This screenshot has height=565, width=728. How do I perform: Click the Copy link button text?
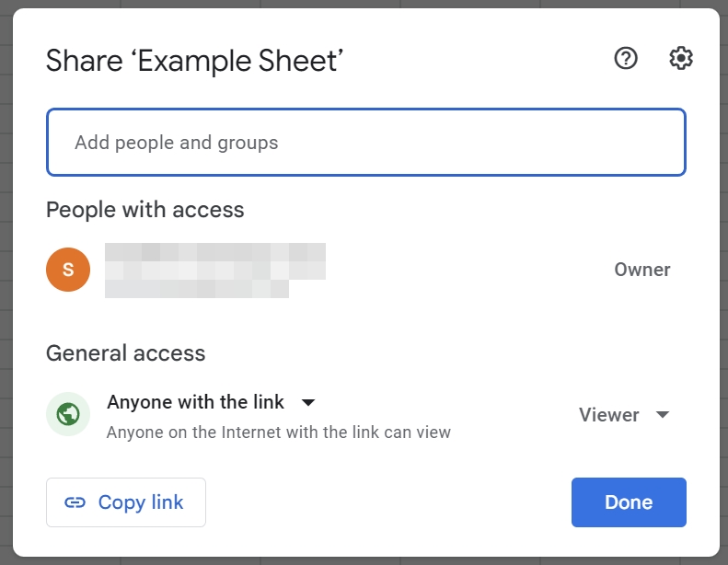141,502
